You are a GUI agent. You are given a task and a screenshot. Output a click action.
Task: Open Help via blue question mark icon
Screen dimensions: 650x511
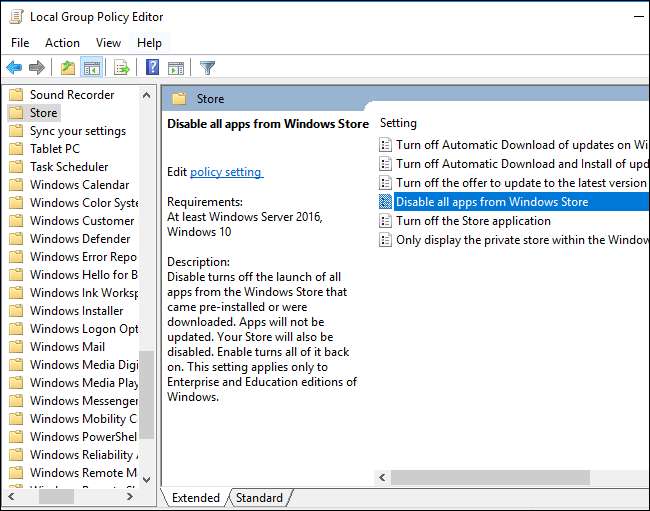[x=152, y=68]
